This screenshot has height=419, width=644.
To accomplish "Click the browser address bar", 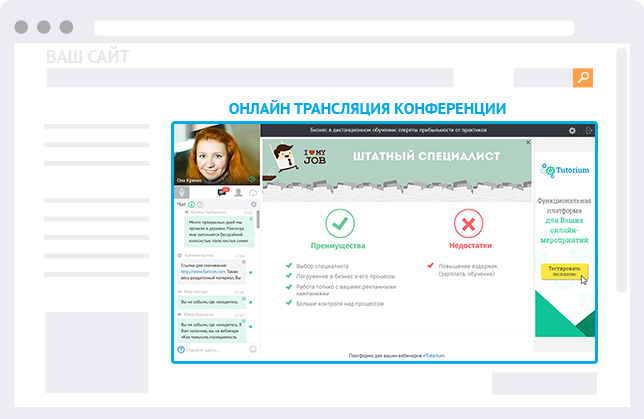I will click(x=334, y=28).
